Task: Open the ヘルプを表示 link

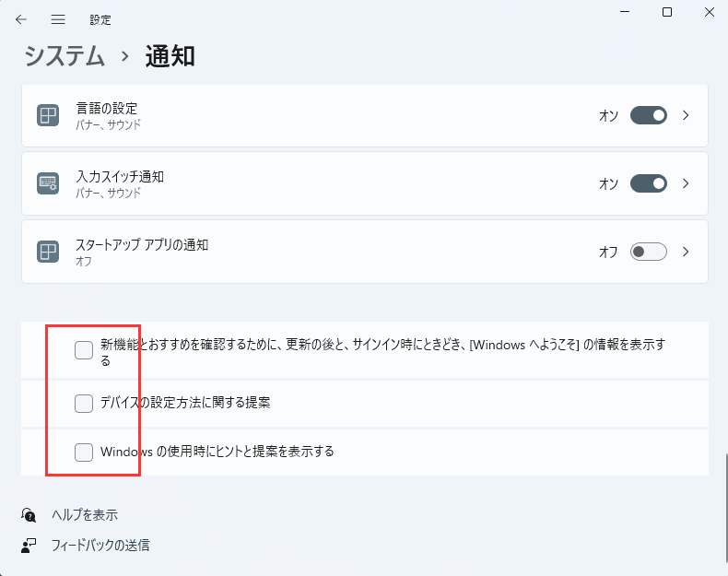Action: tap(85, 515)
